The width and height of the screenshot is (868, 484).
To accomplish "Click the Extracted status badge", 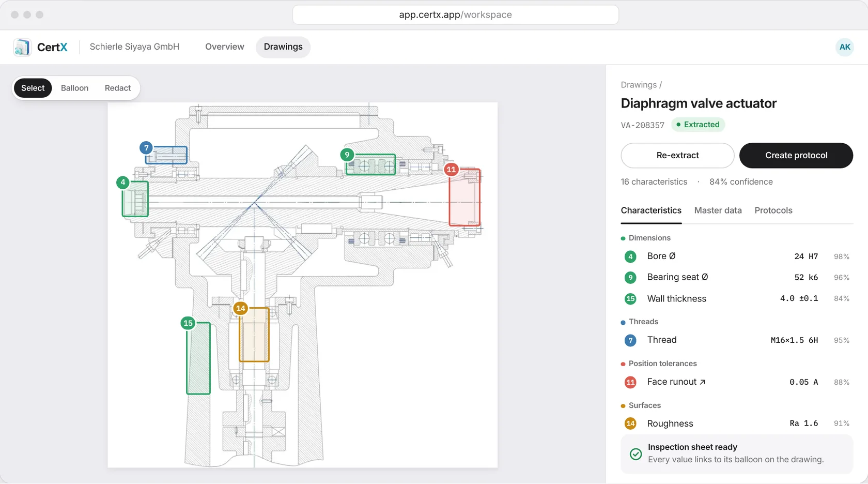I will click(698, 125).
